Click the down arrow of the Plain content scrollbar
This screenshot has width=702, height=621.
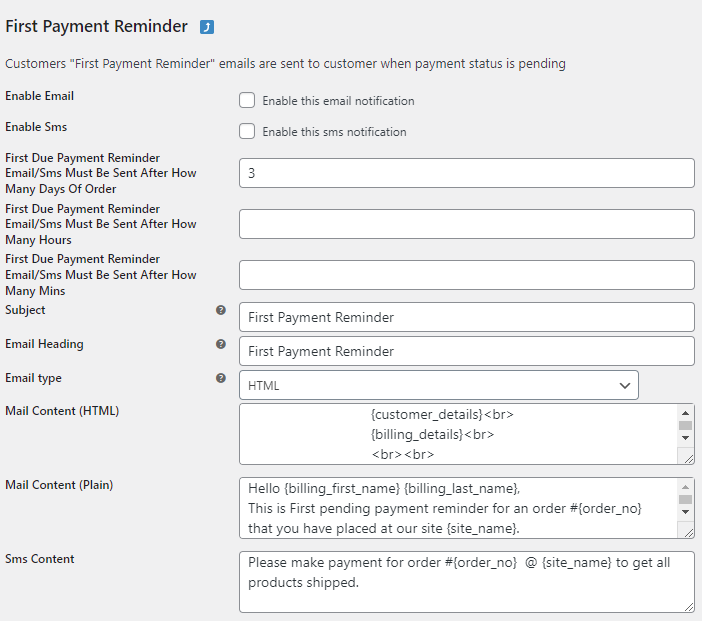685,512
